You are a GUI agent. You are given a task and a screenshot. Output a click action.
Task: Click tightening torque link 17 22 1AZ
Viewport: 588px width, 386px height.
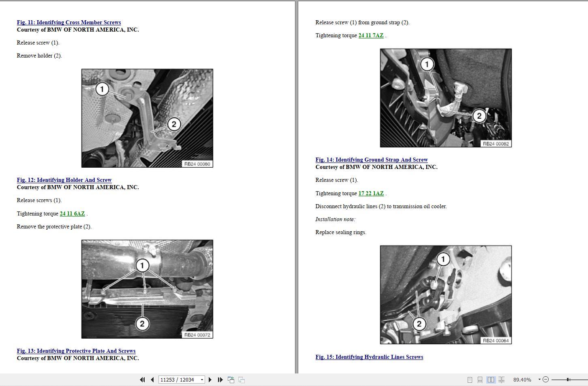[x=371, y=194]
